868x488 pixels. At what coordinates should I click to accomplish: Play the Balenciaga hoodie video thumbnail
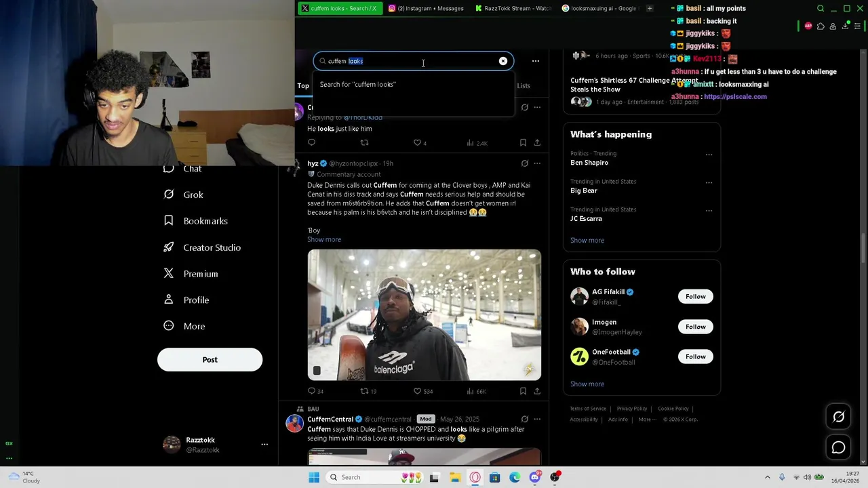[425, 315]
